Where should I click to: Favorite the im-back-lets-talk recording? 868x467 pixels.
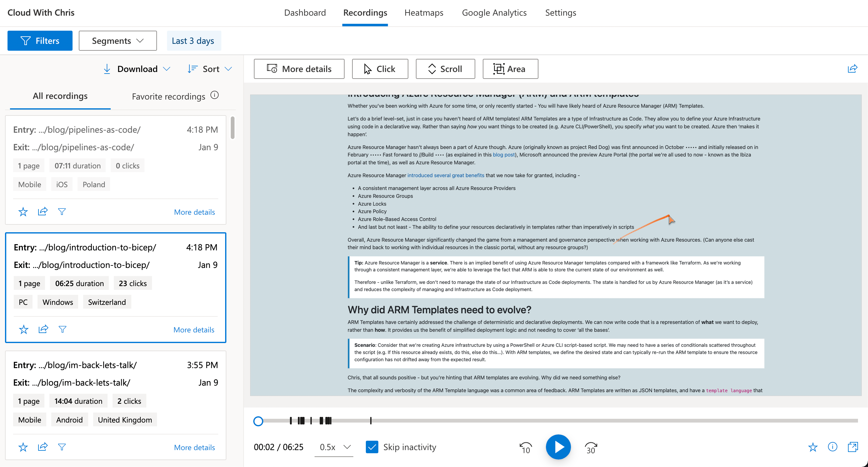click(23, 447)
